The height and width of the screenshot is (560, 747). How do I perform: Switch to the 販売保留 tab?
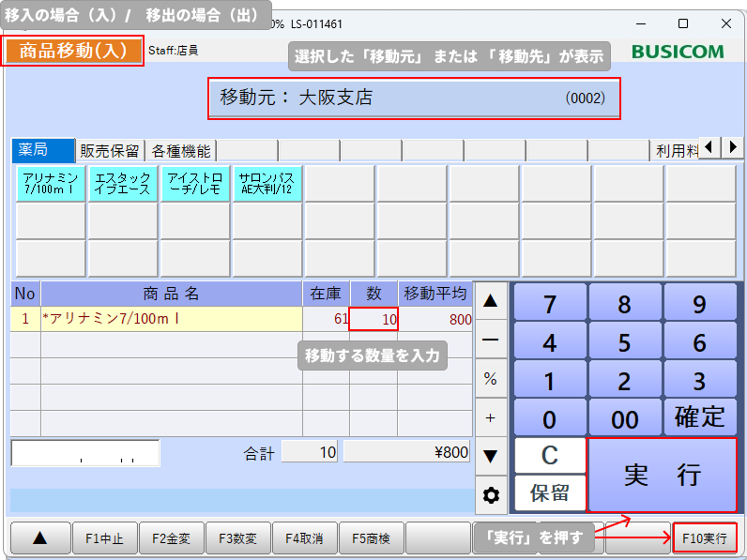tap(110, 150)
